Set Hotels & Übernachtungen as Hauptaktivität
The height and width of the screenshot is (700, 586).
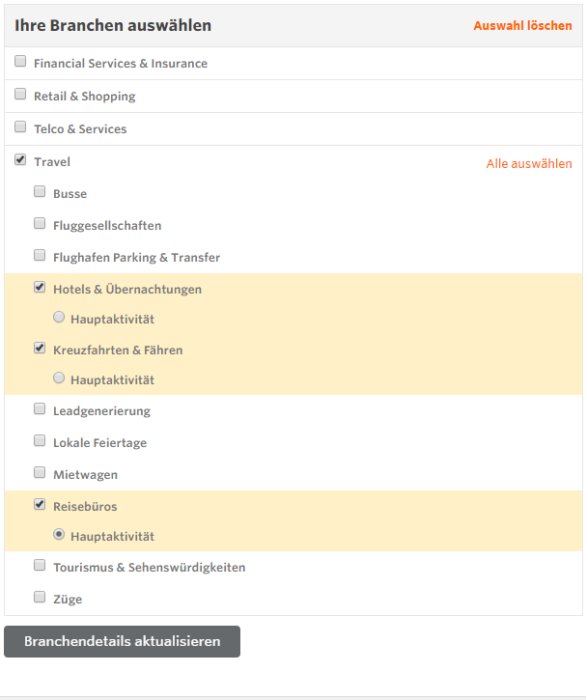59,317
